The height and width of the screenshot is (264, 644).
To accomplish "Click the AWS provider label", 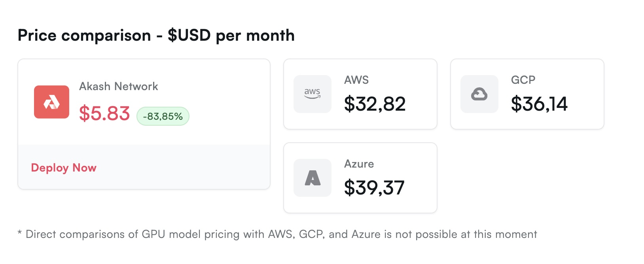I will (x=356, y=80).
